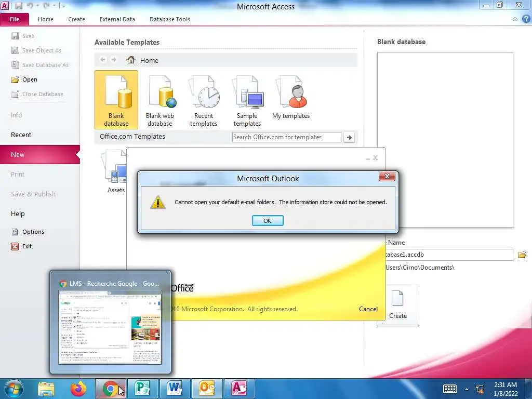
Task: Open Word from the taskbar
Action: [x=175, y=389]
